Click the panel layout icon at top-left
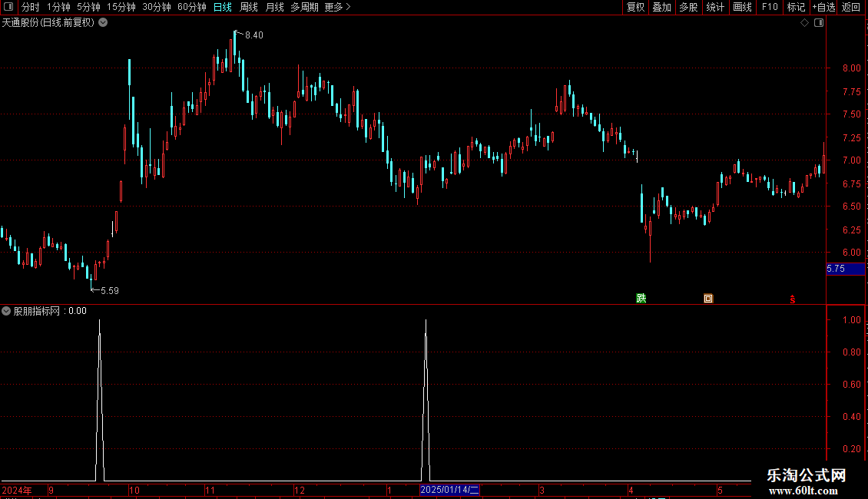Screen dimensions: 868x499 coord(8,7)
